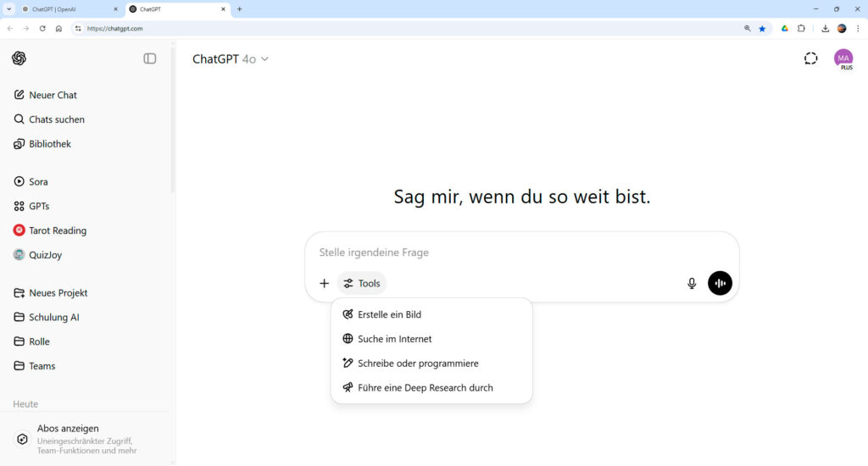
Task: Click the bookmark star icon
Action: pyautogui.click(x=762, y=28)
